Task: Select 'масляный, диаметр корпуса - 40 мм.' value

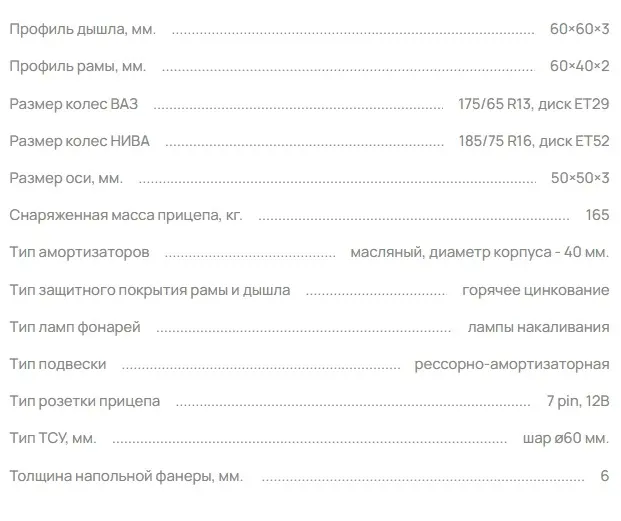Action: (x=479, y=252)
